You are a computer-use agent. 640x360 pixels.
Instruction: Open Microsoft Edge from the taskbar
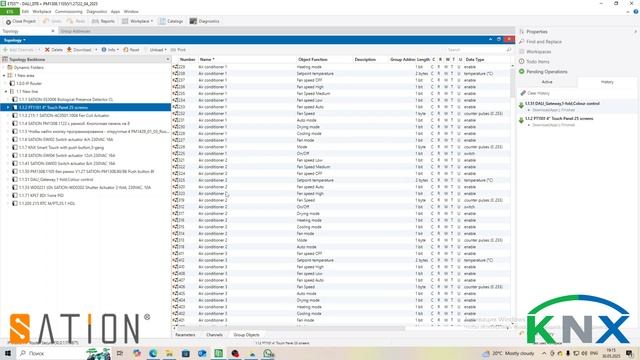click(153, 353)
